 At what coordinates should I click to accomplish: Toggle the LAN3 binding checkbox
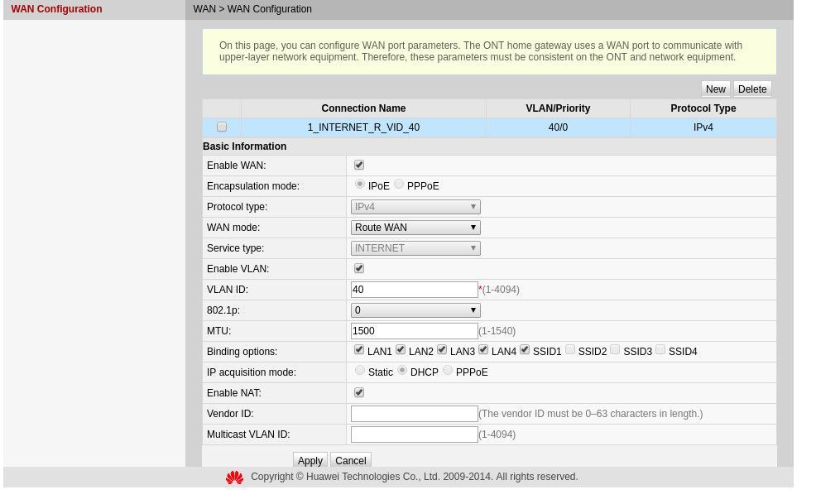click(442, 350)
